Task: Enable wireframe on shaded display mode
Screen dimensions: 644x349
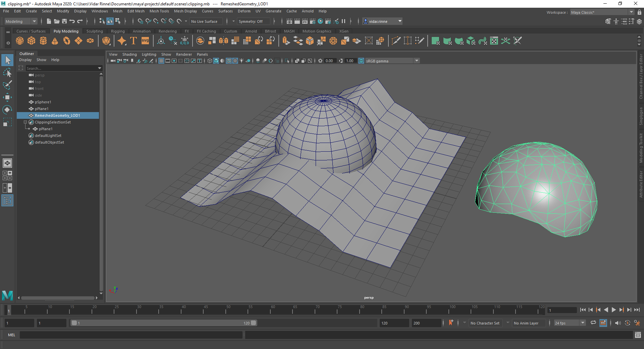Action: pyautogui.click(x=228, y=61)
